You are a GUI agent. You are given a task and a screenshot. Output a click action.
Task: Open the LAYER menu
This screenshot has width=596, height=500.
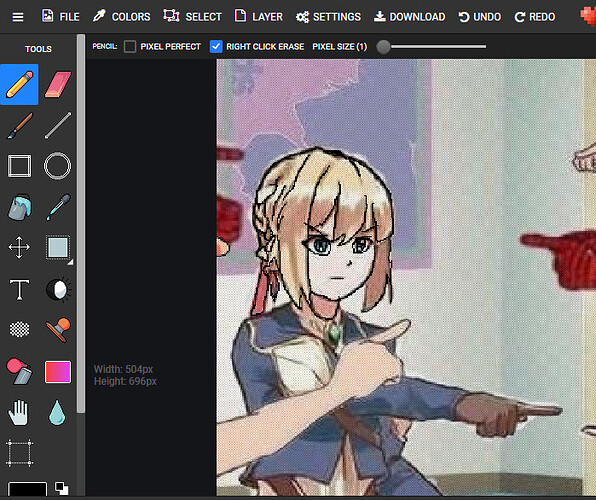pos(259,16)
